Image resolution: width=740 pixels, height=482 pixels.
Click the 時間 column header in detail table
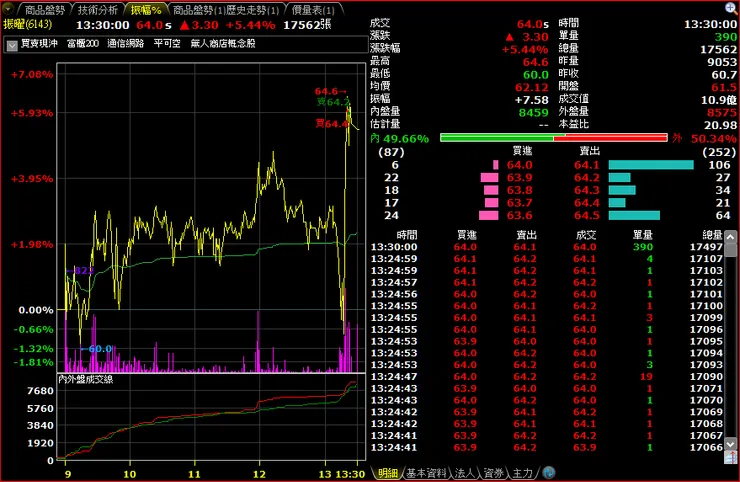point(407,235)
